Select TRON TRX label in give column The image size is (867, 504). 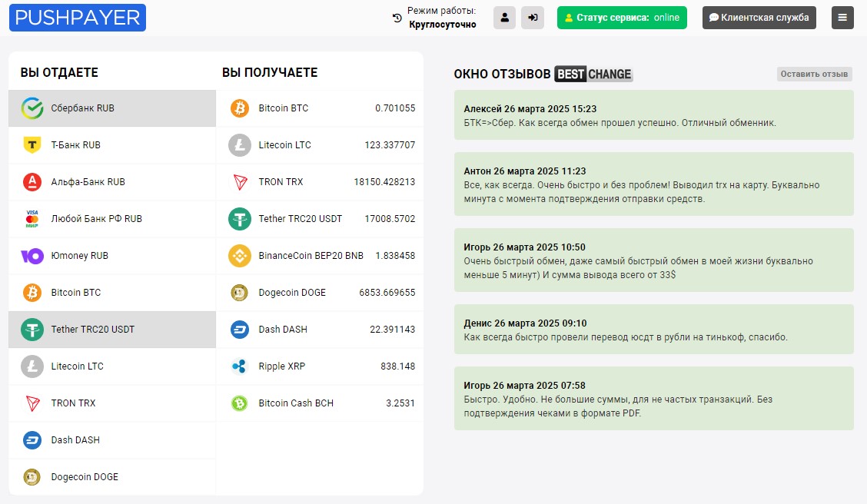74,403
